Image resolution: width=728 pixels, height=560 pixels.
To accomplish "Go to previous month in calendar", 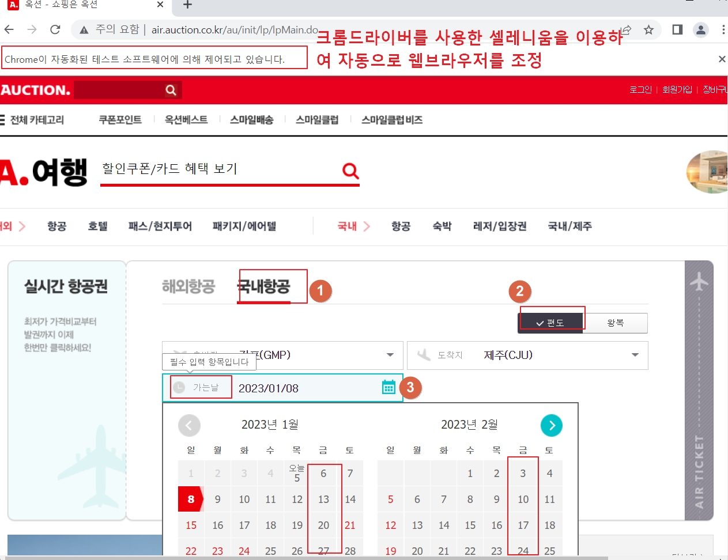I will (189, 426).
